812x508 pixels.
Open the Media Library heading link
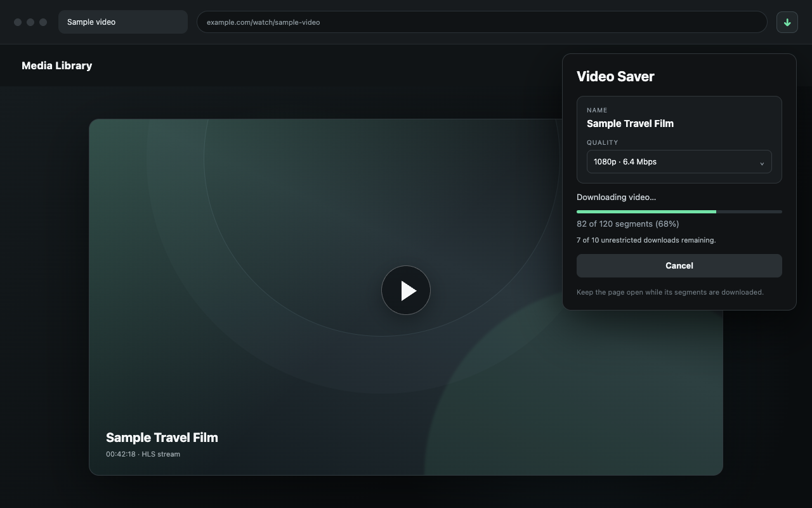[57, 65]
